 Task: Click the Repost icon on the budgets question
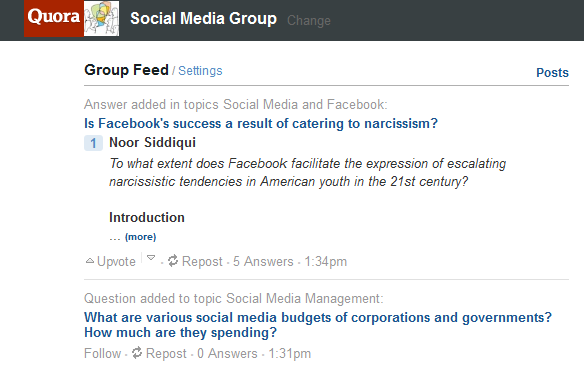point(137,353)
